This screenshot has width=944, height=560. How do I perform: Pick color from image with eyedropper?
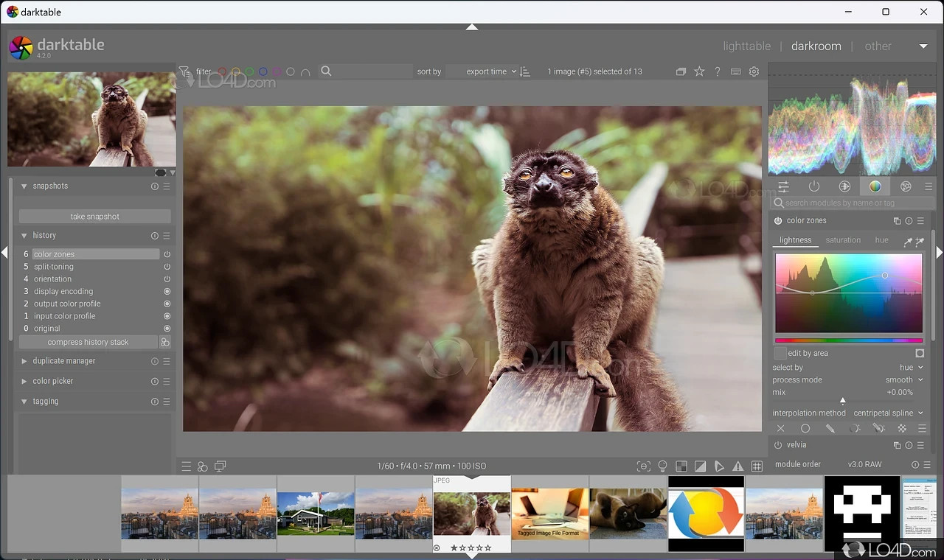[x=908, y=241]
